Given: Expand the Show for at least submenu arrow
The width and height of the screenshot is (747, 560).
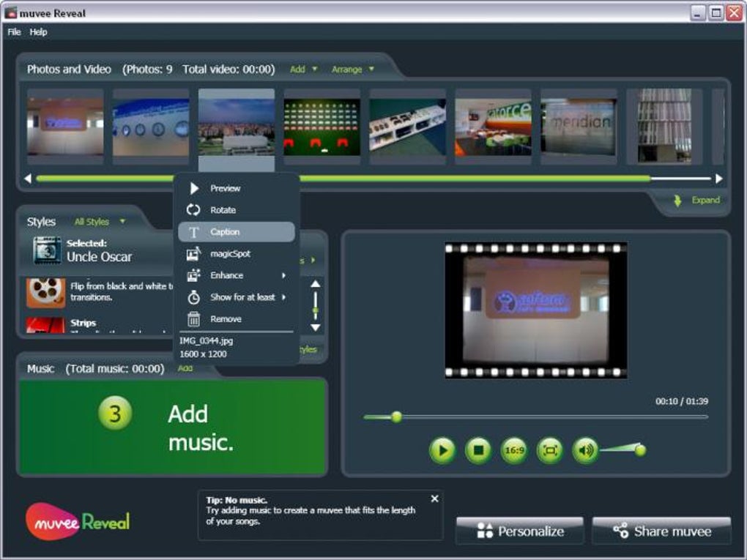Looking at the screenshot, I should click(284, 297).
